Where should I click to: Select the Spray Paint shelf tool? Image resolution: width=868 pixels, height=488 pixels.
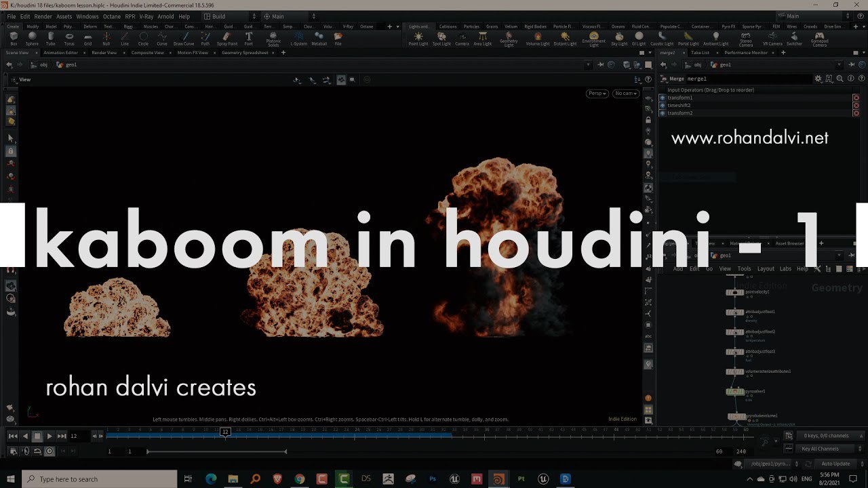[x=227, y=39]
